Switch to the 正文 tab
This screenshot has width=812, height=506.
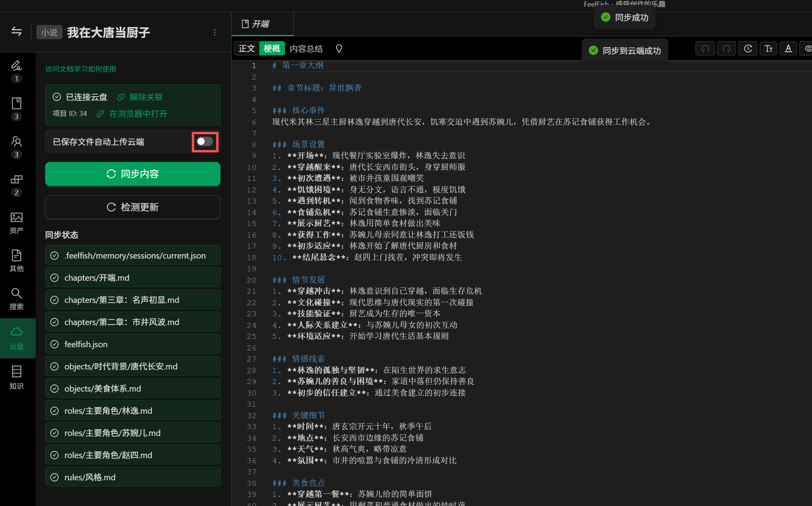click(247, 49)
